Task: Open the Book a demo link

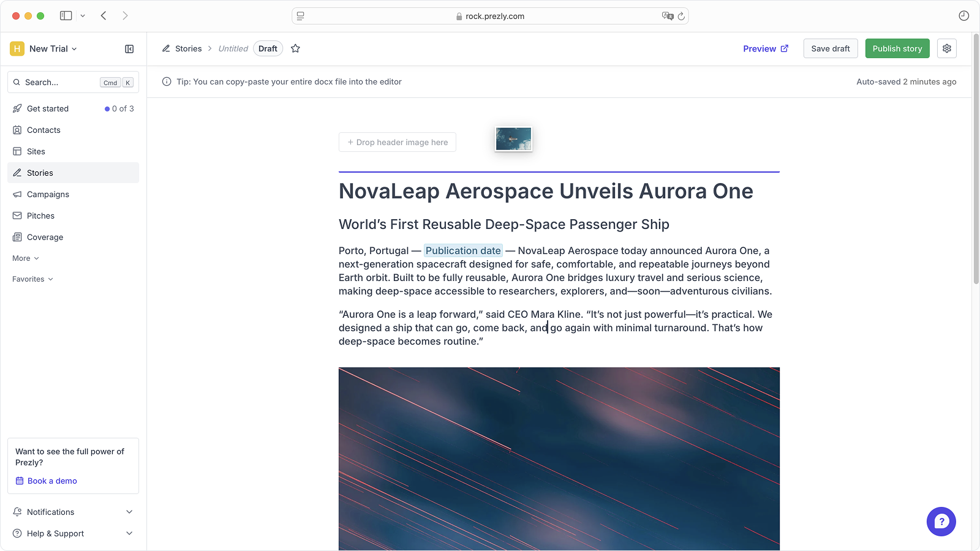Action: click(52, 481)
